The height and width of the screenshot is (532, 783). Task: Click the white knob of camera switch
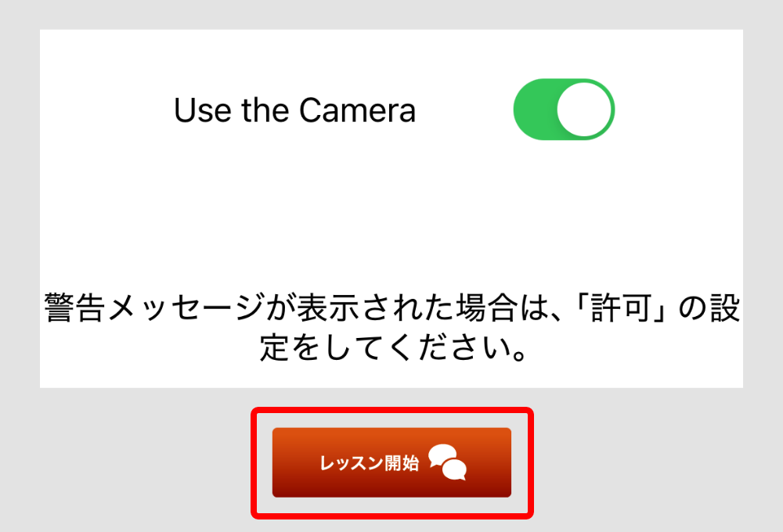pyautogui.click(x=584, y=110)
